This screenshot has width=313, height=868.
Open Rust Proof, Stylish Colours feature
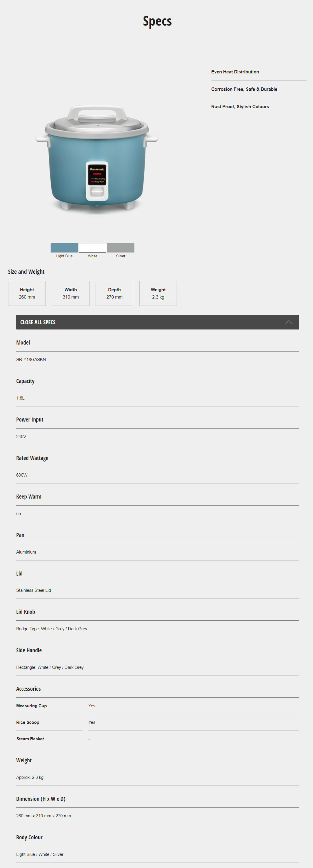pos(240,107)
